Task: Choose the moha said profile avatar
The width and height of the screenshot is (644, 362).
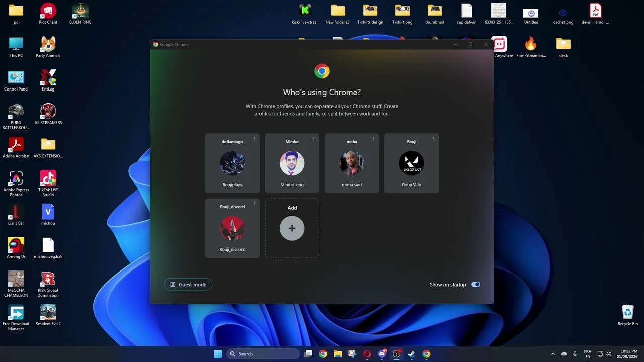Action: pyautogui.click(x=352, y=163)
